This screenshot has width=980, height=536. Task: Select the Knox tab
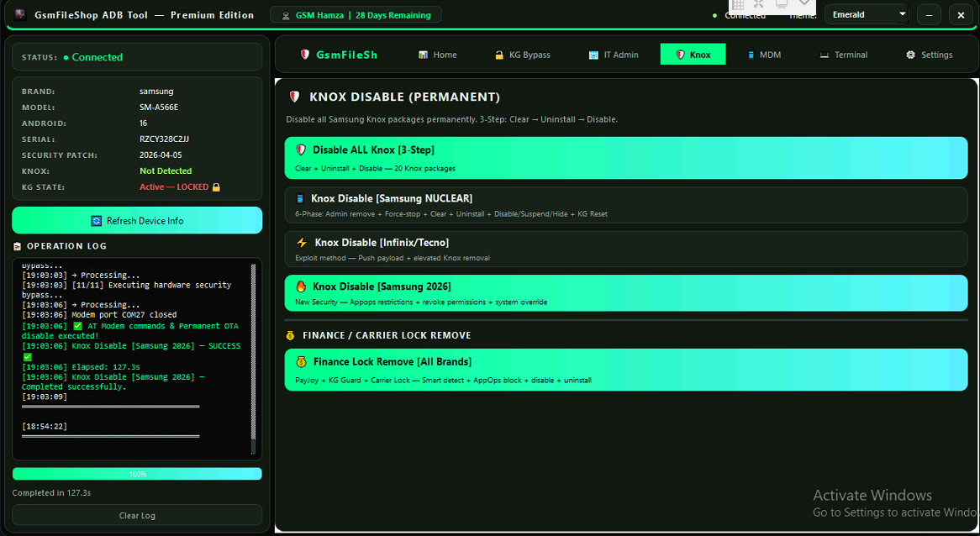point(693,55)
